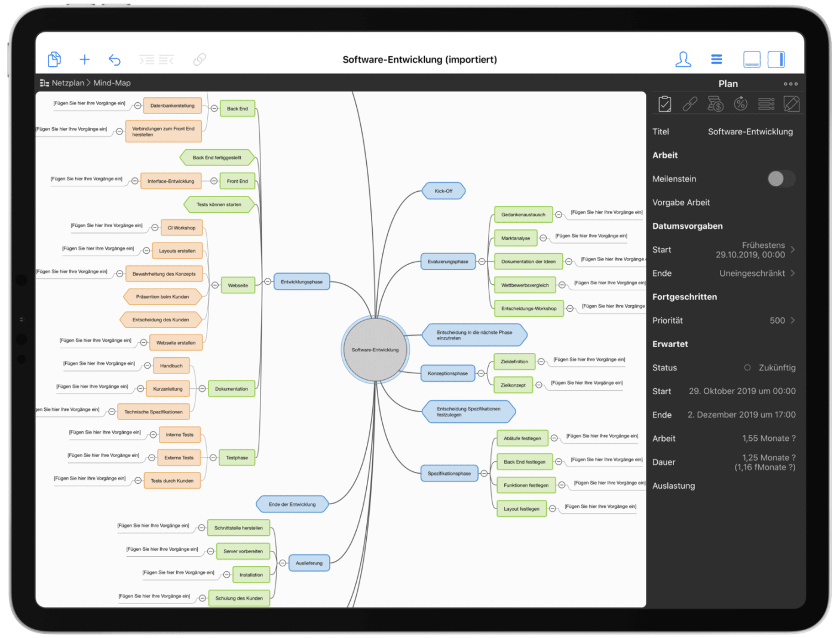Select the Schulung des Kunden node
The height and width of the screenshot is (638, 840).
tap(239, 598)
